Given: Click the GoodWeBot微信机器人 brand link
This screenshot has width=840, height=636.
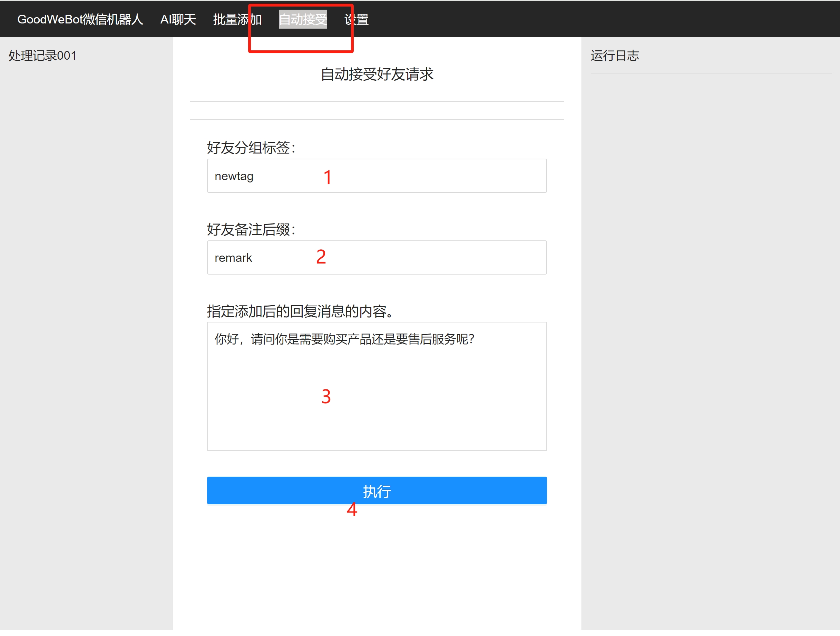Looking at the screenshot, I should (x=80, y=19).
